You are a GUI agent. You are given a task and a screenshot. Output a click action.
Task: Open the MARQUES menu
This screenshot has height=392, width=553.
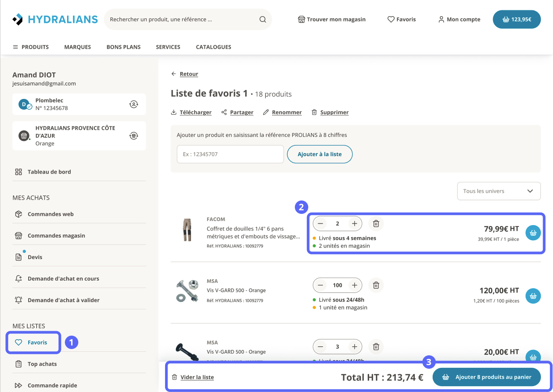[77, 47]
